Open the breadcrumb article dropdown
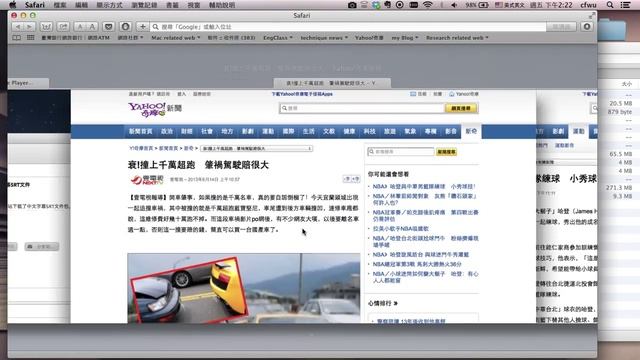 click(x=257, y=148)
